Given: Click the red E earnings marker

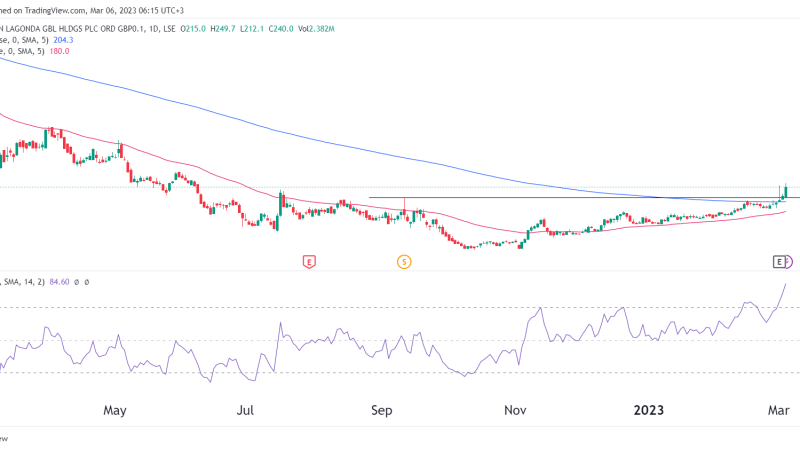Looking at the screenshot, I should tap(310, 262).
